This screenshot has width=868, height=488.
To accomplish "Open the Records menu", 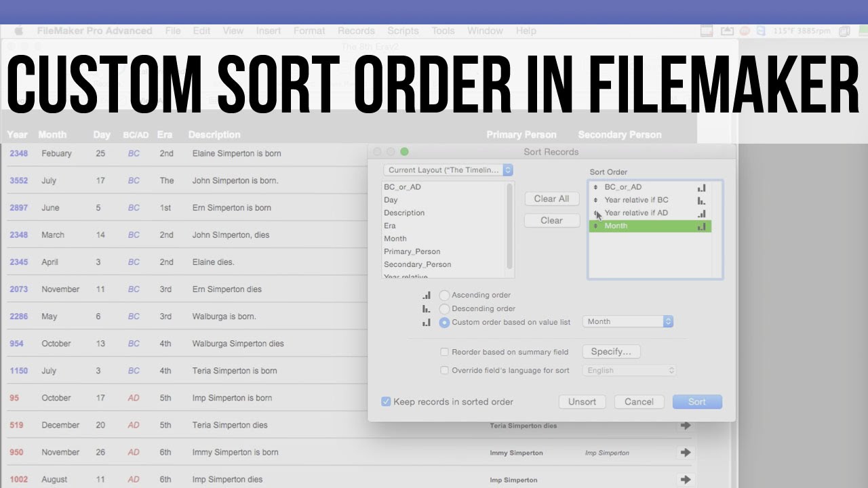I will click(356, 30).
